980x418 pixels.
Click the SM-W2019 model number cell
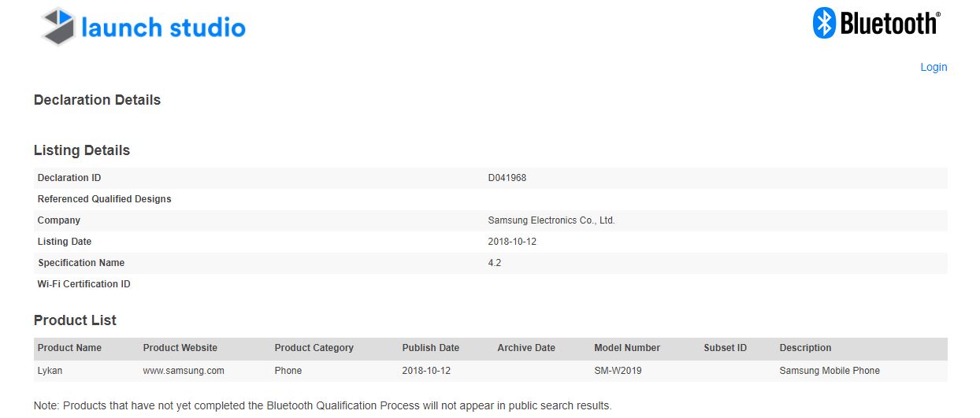click(x=618, y=370)
